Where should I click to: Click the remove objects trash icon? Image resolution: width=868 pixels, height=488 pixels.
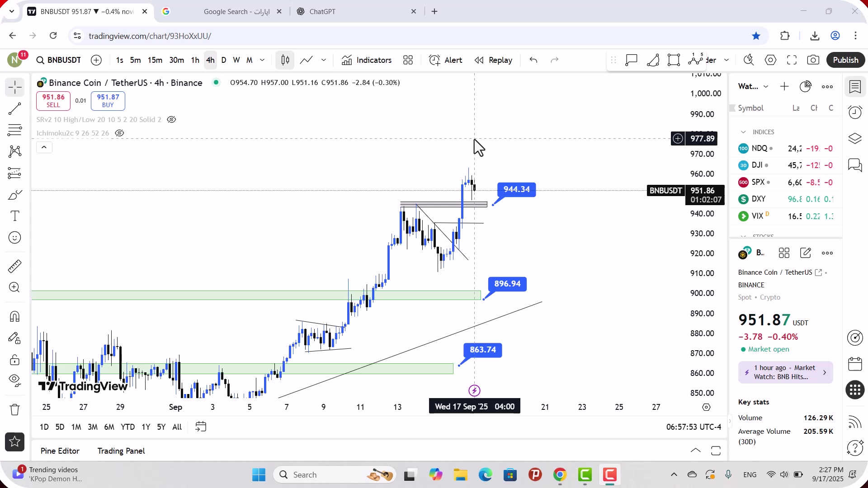tap(15, 410)
